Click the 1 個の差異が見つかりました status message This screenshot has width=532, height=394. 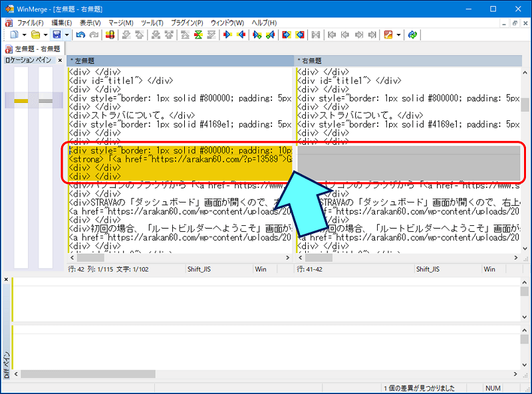(x=419, y=388)
